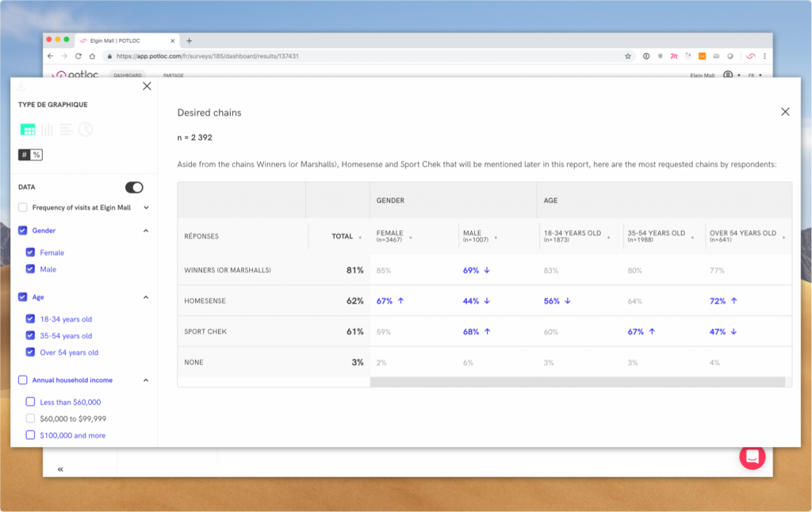Viewport: 812px width, 512px height.
Task: Check Less than $60,000 checkbox
Action: 31,402
